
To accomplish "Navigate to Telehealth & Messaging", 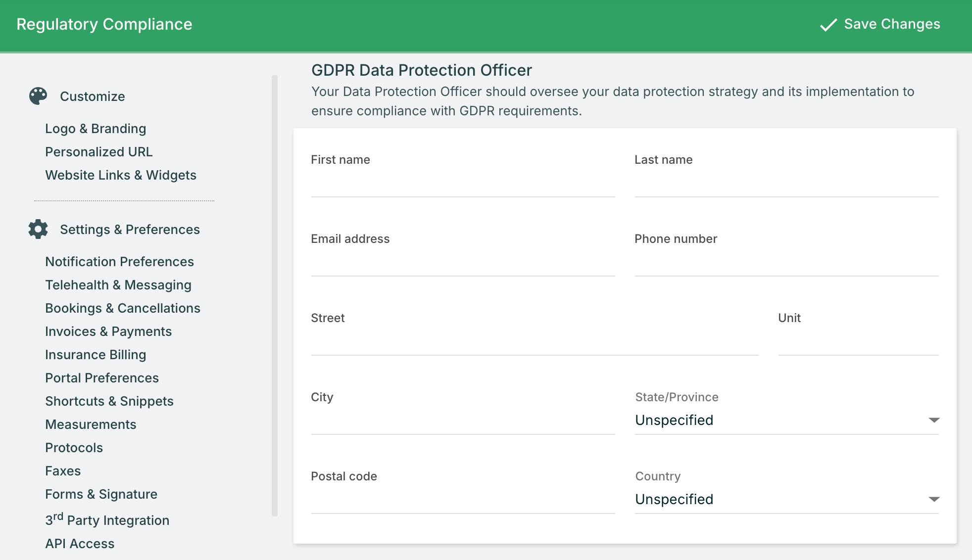I will coord(118,285).
